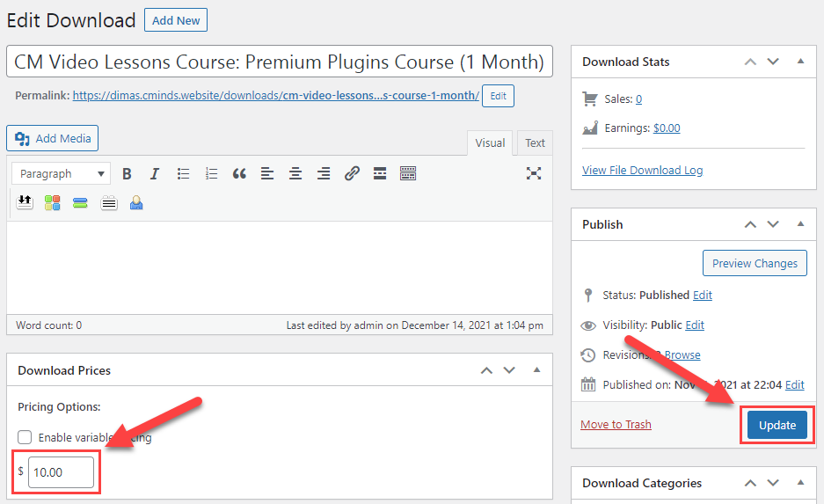Enter distraction-free fullscreen mode
The width and height of the screenshot is (824, 504).
[534, 173]
